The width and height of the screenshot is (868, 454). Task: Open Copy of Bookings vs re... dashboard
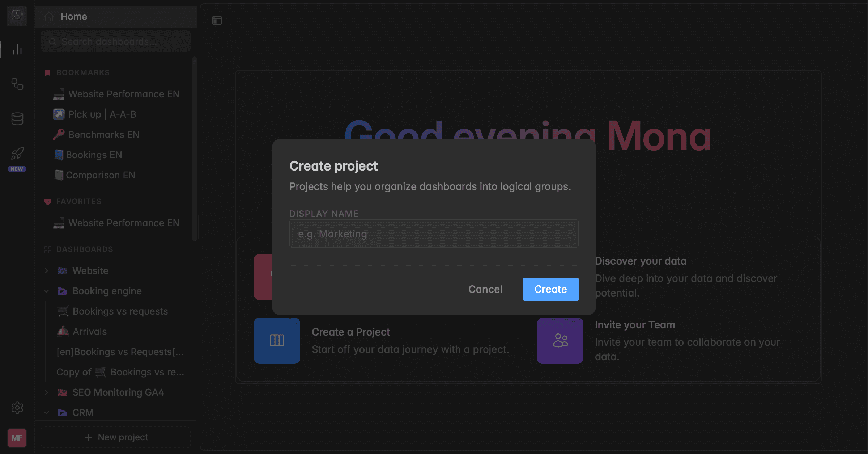click(121, 372)
